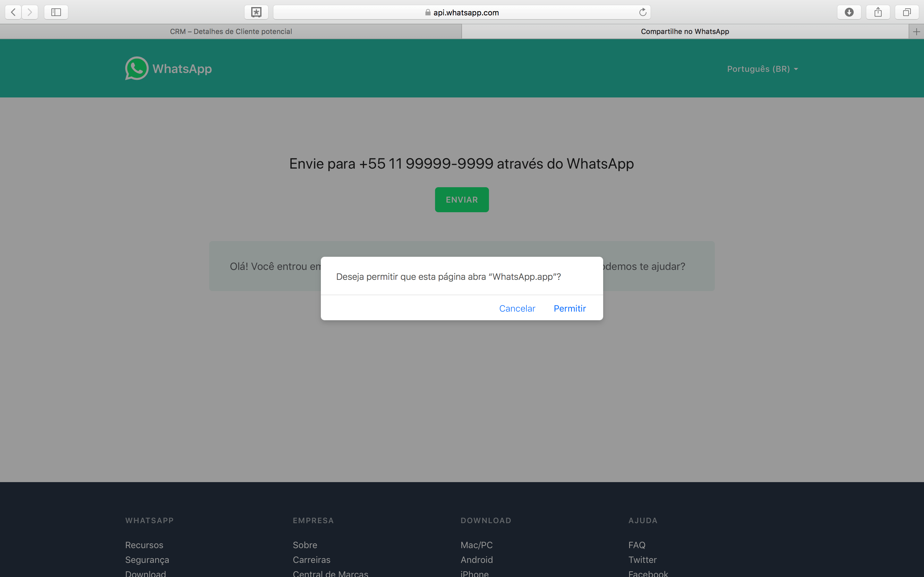This screenshot has height=577, width=924.
Task: Open a new tab with the plus button
Action: [916, 32]
